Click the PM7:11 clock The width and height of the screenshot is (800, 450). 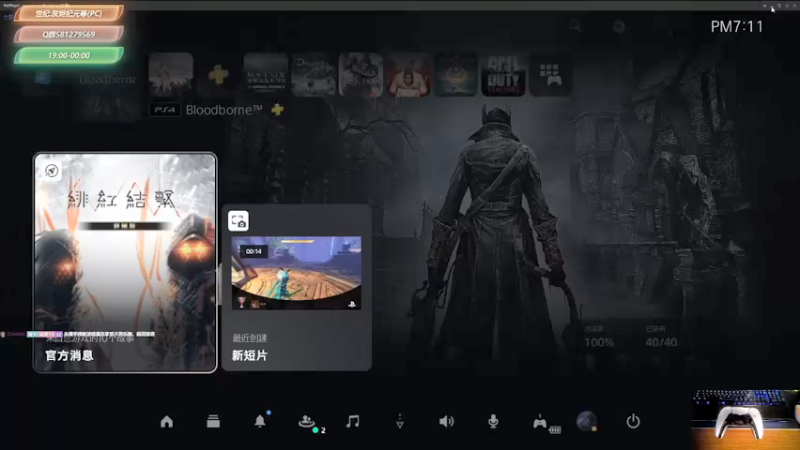[737, 27]
